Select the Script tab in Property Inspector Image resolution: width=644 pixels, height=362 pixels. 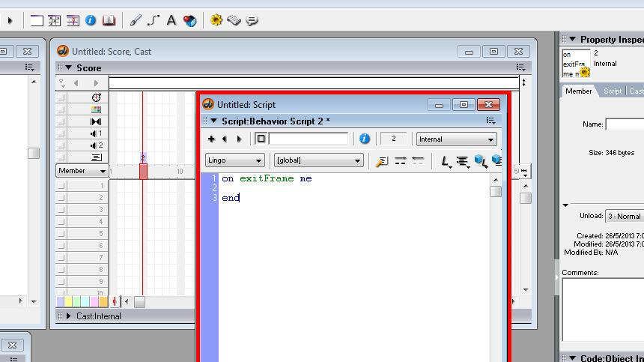tap(613, 91)
